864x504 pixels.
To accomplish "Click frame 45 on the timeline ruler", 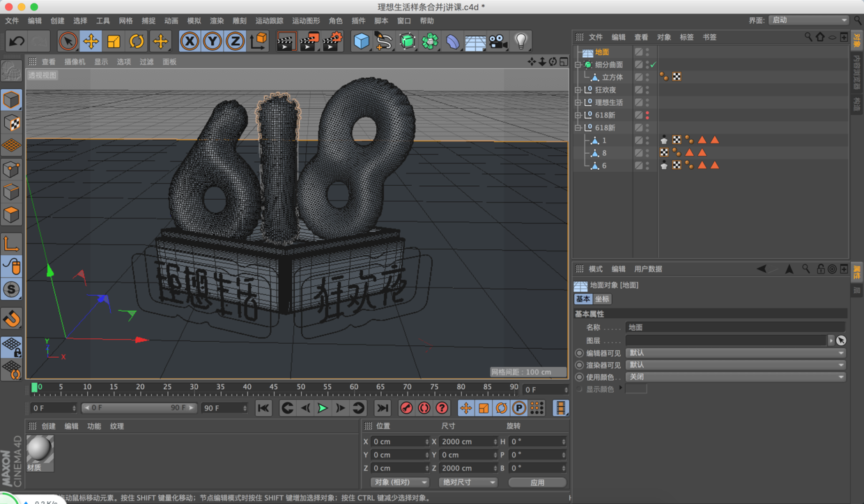I will 274,387.
